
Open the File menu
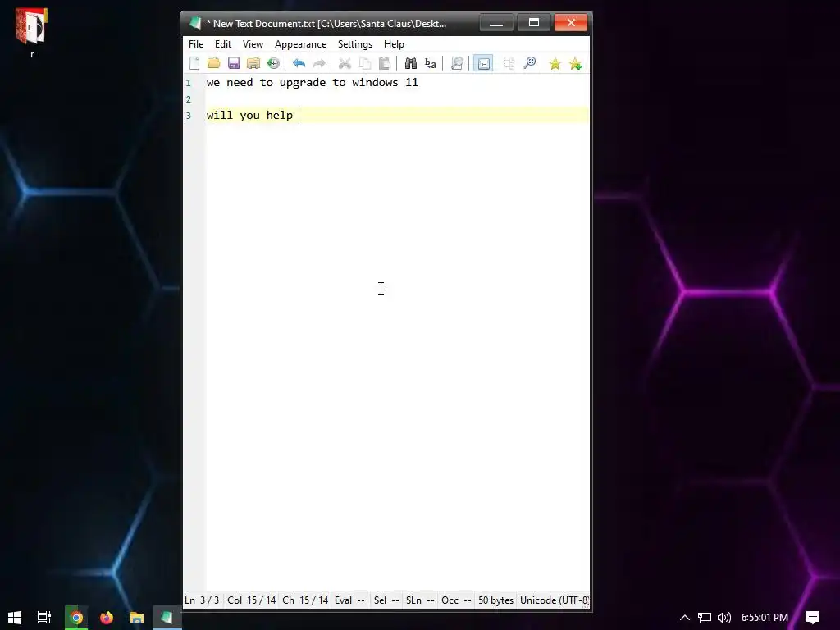[196, 44]
